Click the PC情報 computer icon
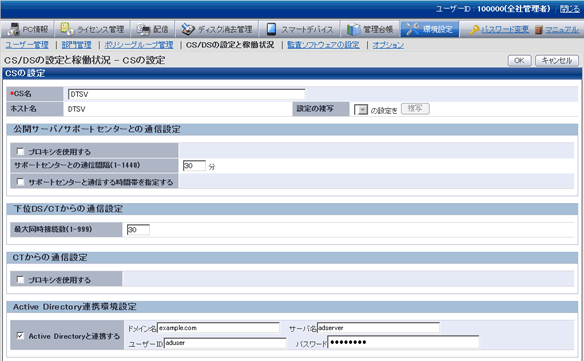 click(x=13, y=29)
